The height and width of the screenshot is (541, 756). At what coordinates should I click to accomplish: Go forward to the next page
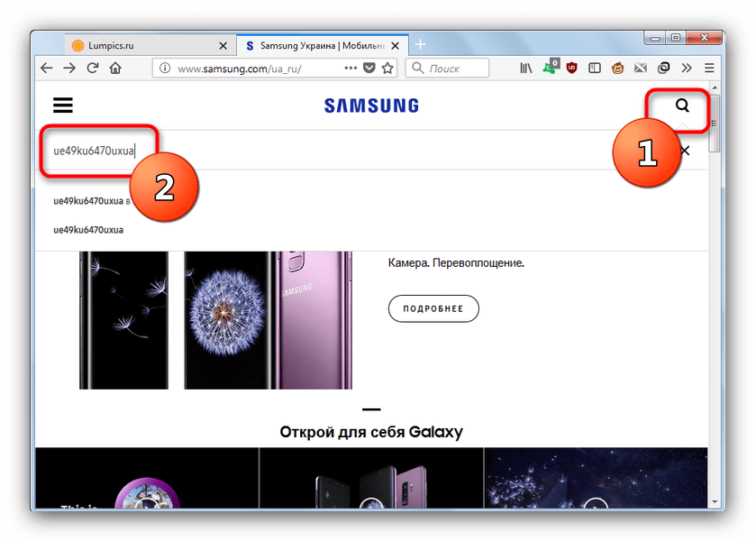point(69,68)
